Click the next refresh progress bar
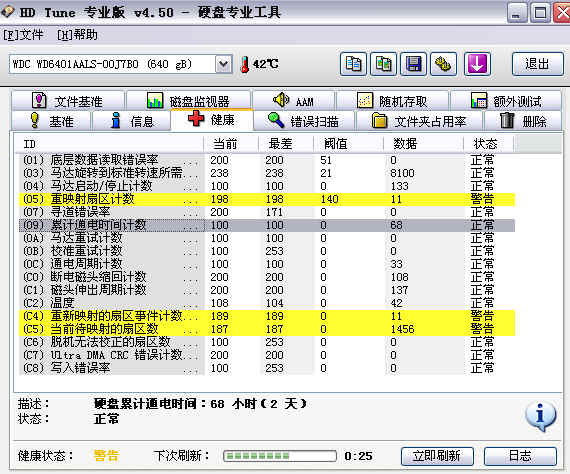The image size is (570, 474). click(280, 456)
